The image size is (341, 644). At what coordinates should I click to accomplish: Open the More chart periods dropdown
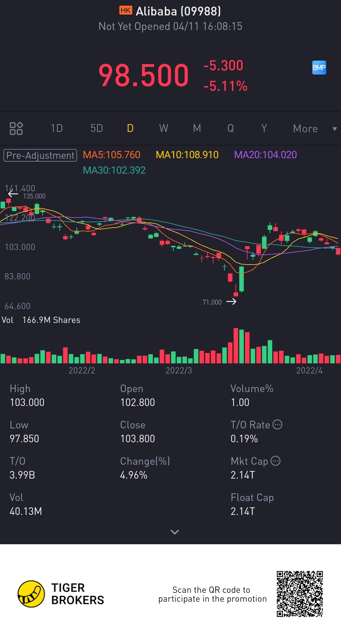(315, 128)
